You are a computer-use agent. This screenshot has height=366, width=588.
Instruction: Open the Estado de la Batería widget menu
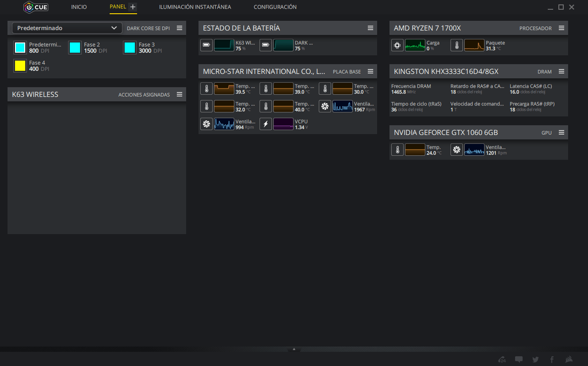[x=370, y=28]
